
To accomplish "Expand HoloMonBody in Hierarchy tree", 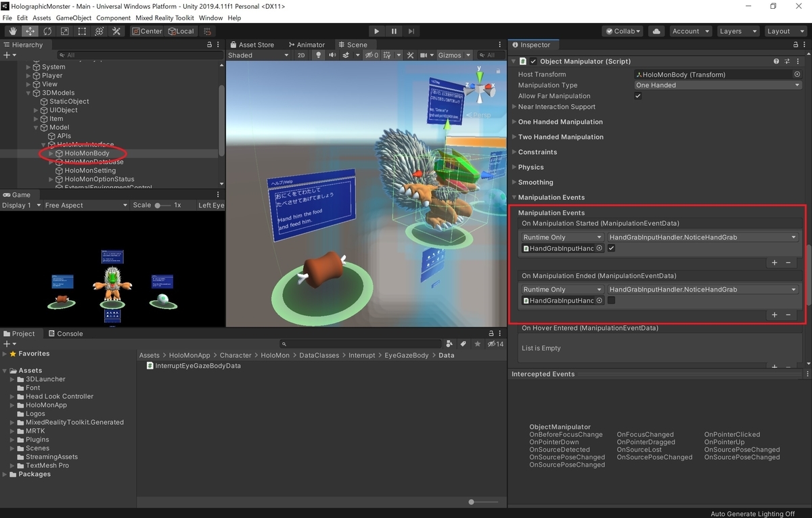I will click(x=51, y=154).
